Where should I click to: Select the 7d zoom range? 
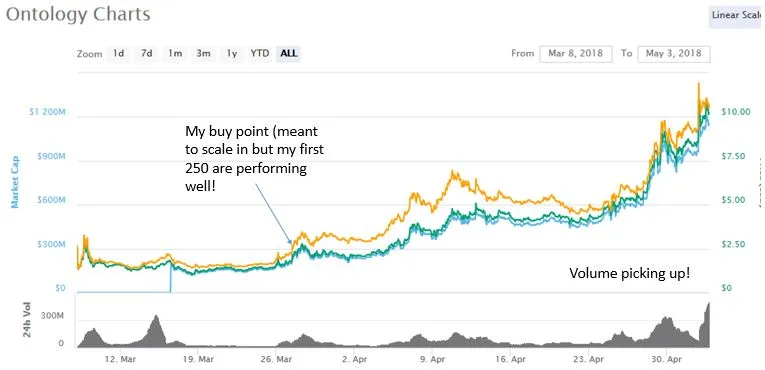[146, 54]
